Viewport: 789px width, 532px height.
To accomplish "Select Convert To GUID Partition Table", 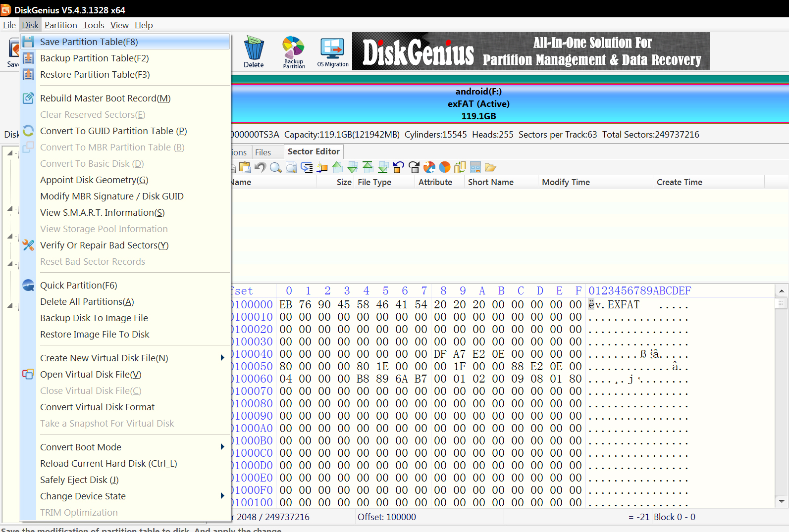I will coord(125,131).
